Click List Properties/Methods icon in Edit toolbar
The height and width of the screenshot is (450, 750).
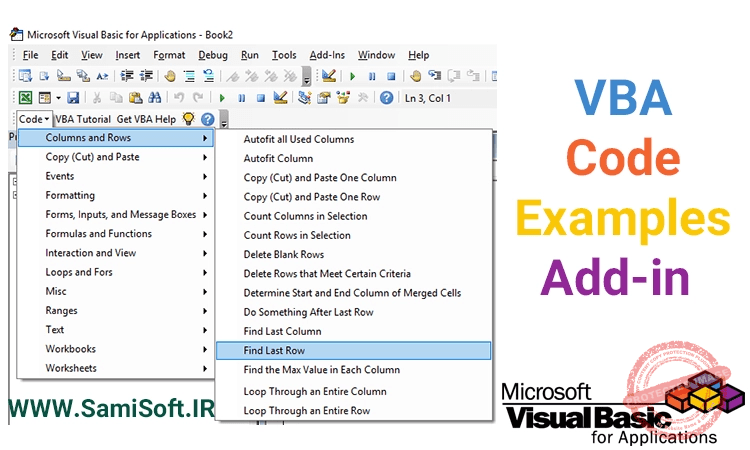pos(25,76)
